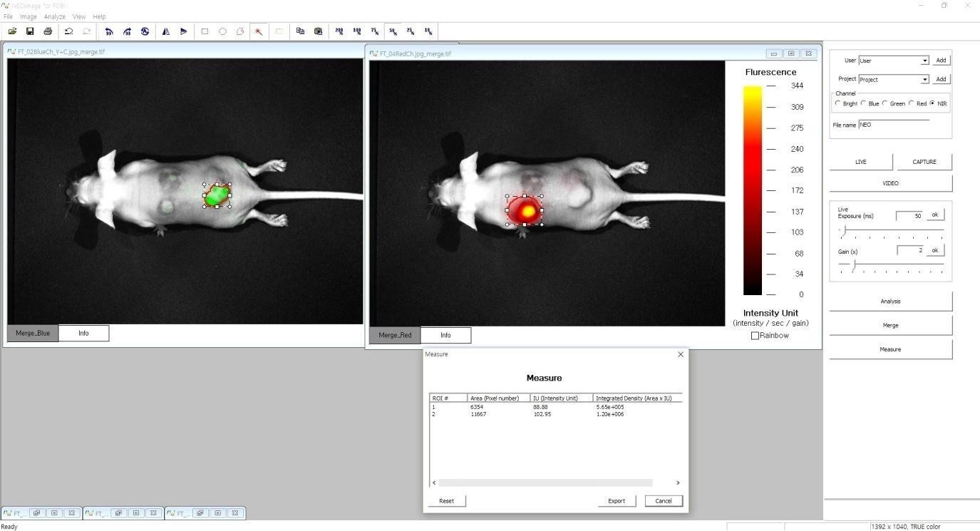
Task: Click the Measure table horizontal scrollbar
Action: (545, 483)
